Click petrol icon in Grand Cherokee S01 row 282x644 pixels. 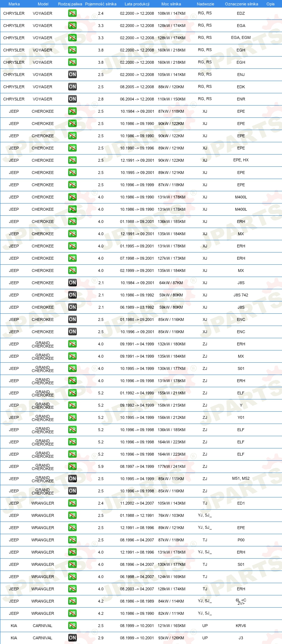click(72, 368)
